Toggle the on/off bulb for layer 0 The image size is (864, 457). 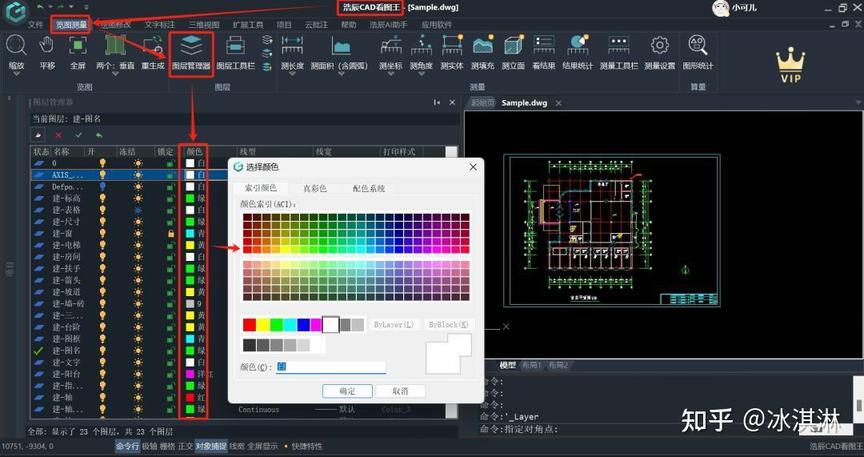(x=102, y=163)
